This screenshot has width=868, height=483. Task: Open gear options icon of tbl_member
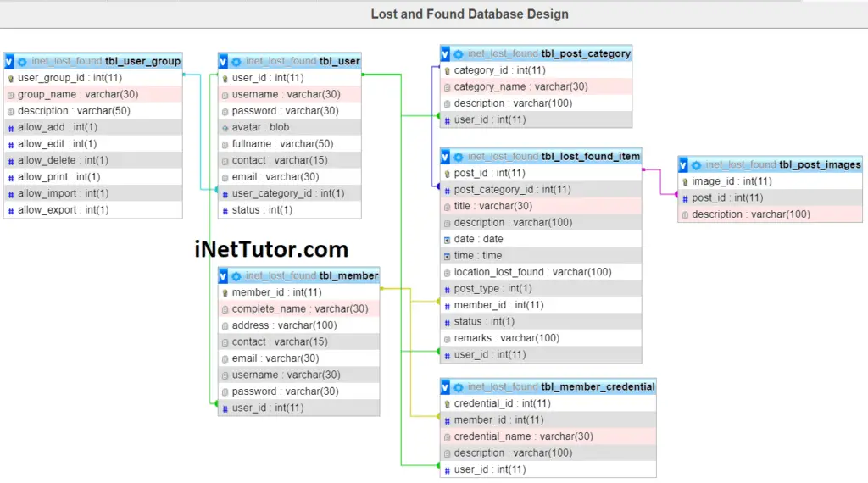pos(236,275)
